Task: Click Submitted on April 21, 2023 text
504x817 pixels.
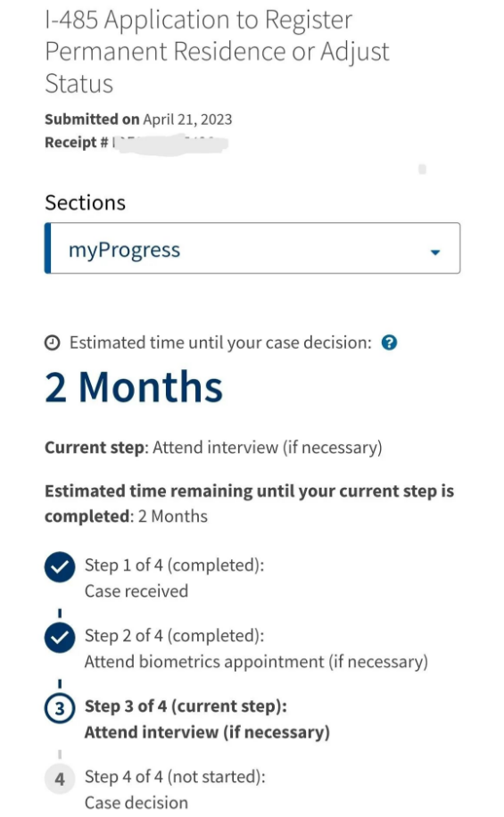Action: coord(138,120)
